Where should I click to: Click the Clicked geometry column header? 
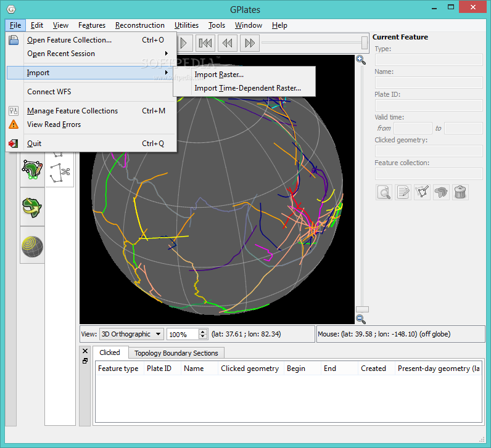[250, 369]
